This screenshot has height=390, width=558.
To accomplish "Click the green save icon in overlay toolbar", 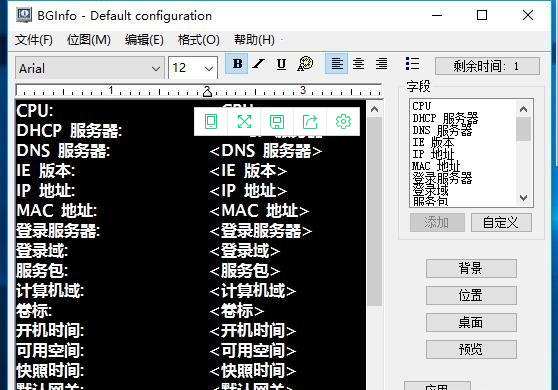I will (277, 122).
